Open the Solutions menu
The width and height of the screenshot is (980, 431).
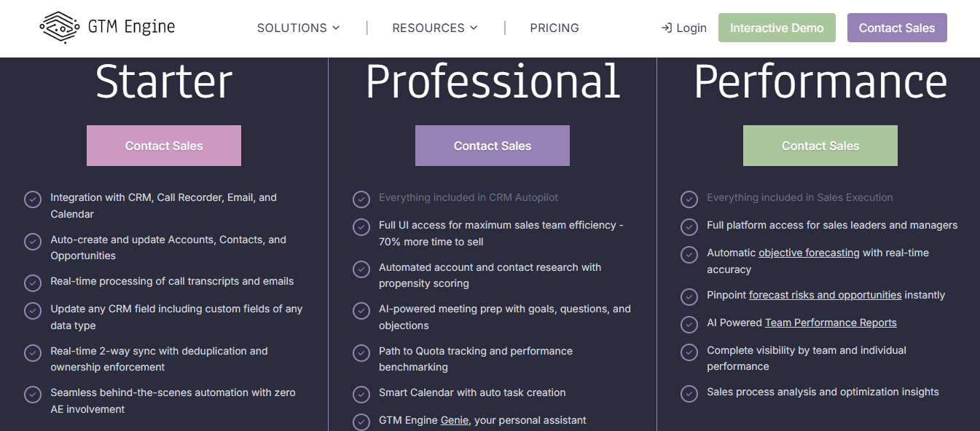tap(299, 28)
